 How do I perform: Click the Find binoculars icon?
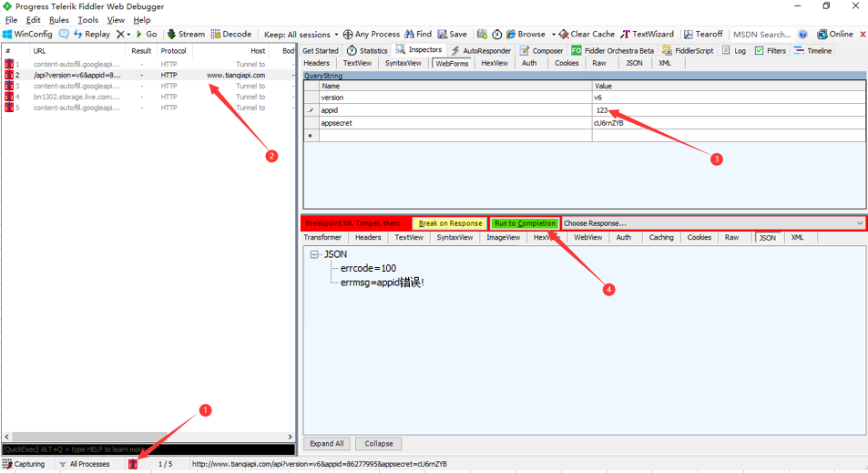(x=409, y=35)
